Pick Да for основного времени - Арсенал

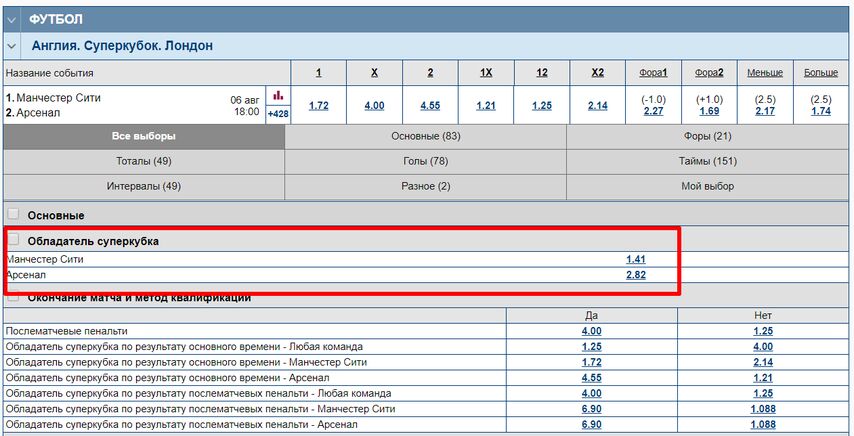coord(591,378)
